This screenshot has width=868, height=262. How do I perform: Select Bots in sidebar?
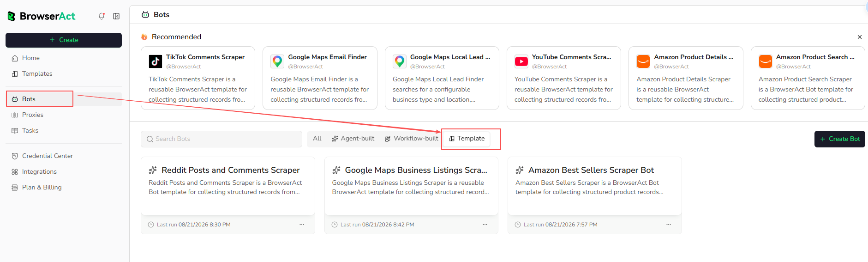coord(64,99)
